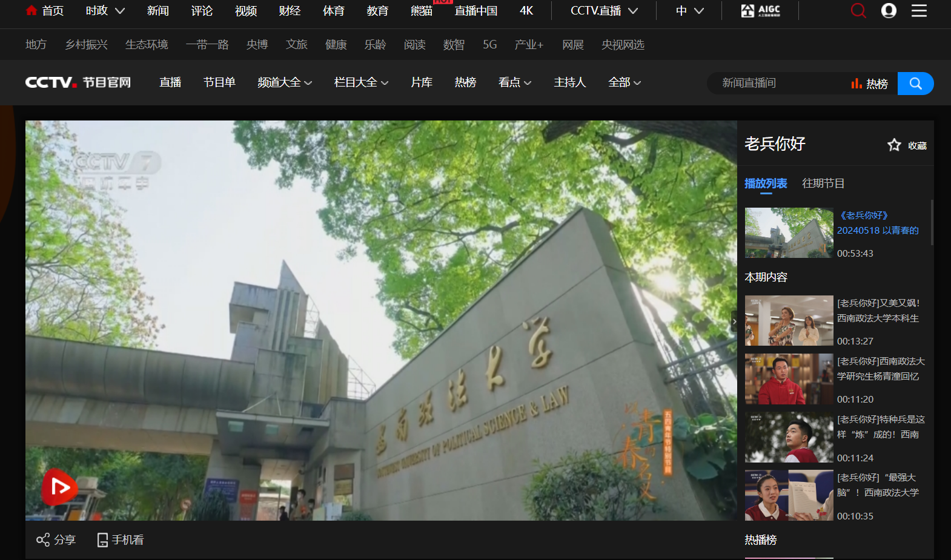
Task: Open 直播中国 link
Action: (x=476, y=11)
